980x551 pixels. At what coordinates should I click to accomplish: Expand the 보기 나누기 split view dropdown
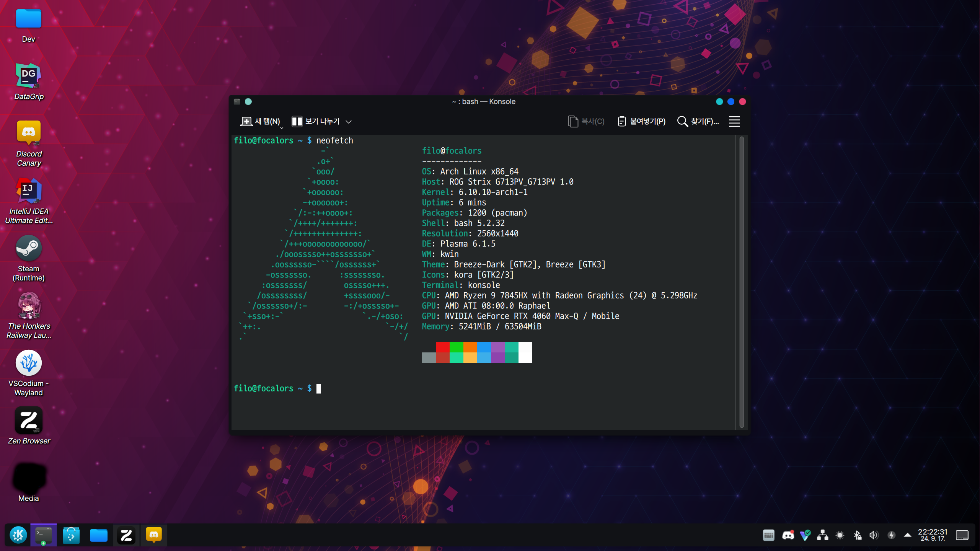pyautogui.click(x=350, y=121)
